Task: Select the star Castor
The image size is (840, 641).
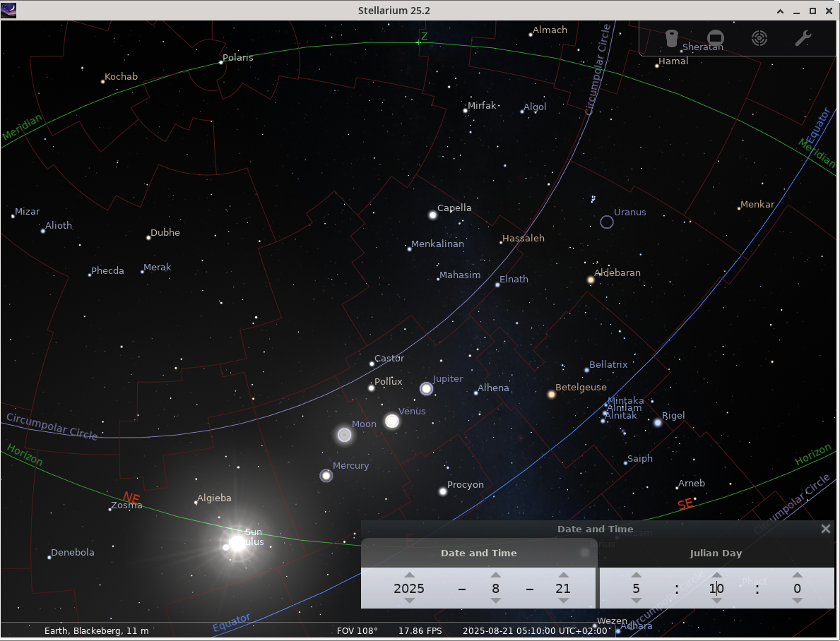Action: [x=372, y=364]
